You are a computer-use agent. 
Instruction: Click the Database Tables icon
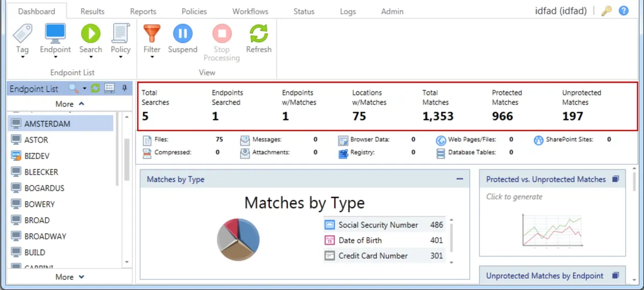coord(441,154)
